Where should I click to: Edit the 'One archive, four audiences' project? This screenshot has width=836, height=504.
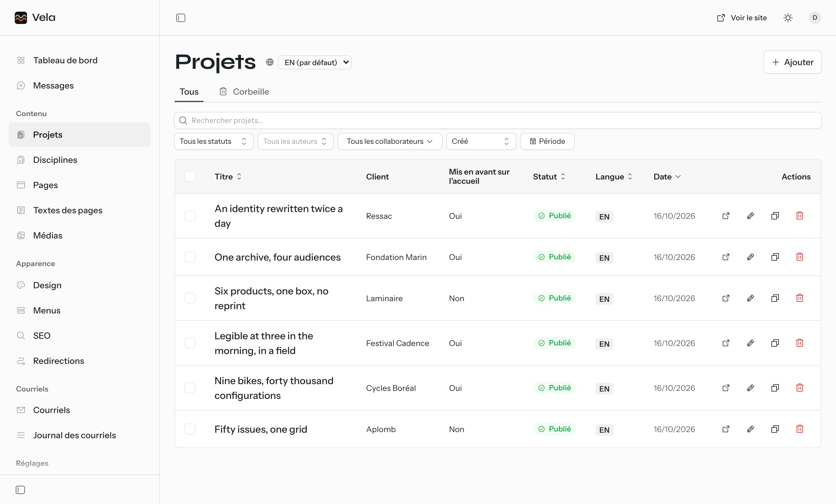(751, 257)
